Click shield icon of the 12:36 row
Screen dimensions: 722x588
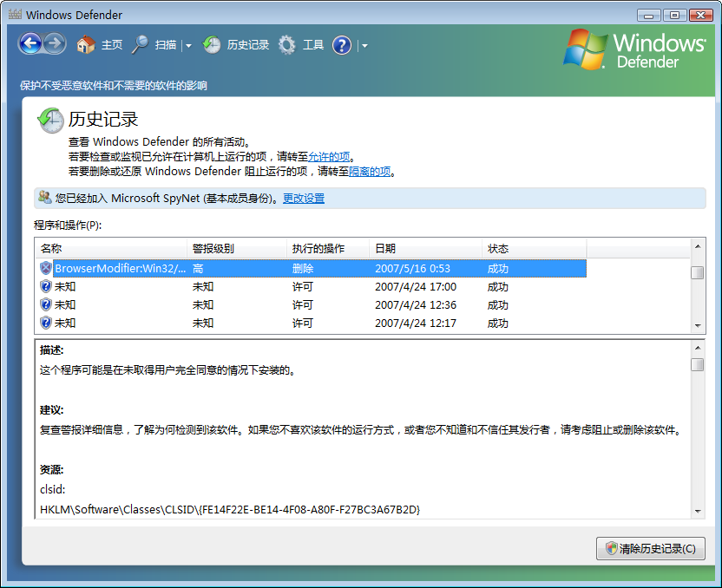pyautogui.click(x=46, y=304)
